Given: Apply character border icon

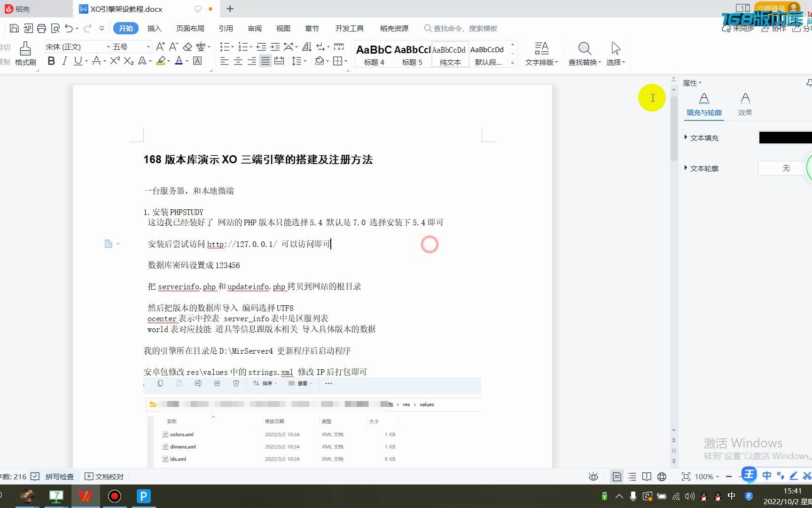Looking at the screenshot, I should (198, 61).
